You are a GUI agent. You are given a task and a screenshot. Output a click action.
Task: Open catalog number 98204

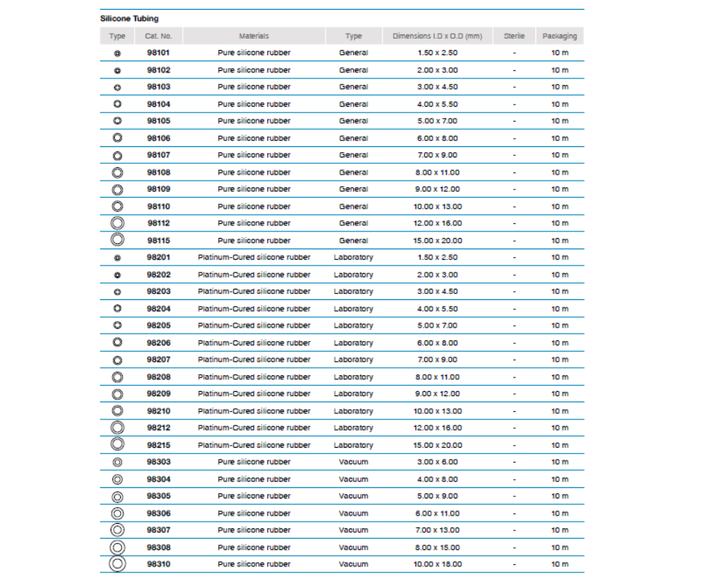pyautogui.click(x=158, y=309)
